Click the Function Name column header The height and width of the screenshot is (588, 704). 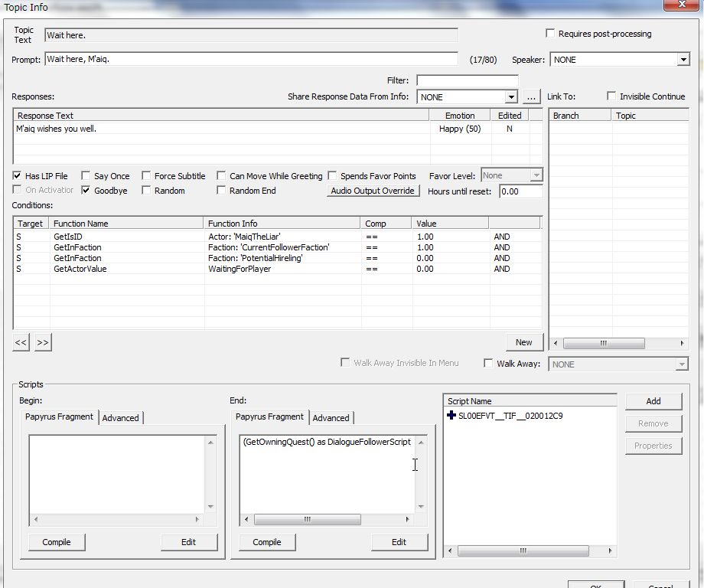126,224
